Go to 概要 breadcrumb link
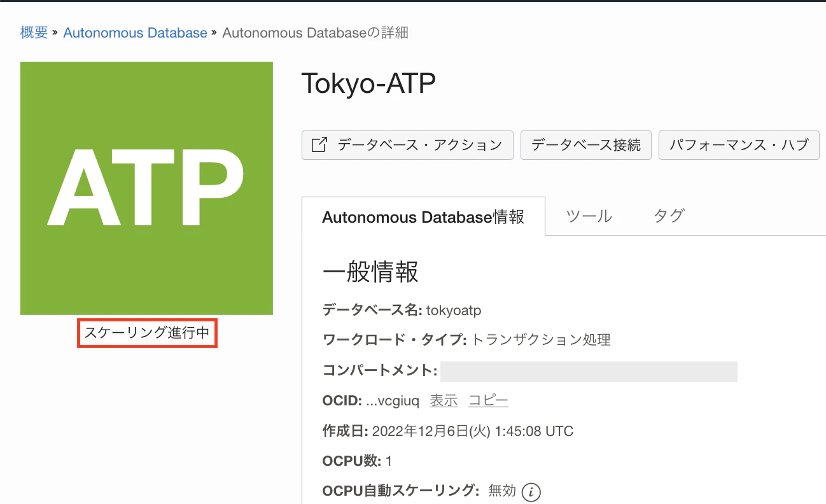This screenshot has width=826, height=504. (x=34, y=32)
